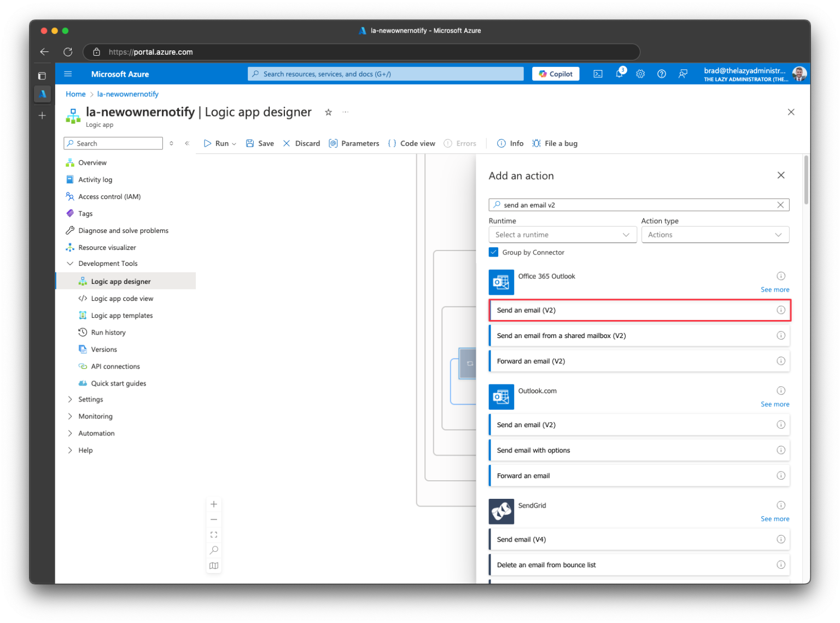Open Info from the designer toolbar
Viewport: 840px width, 623px height.
tap(510, 143)
